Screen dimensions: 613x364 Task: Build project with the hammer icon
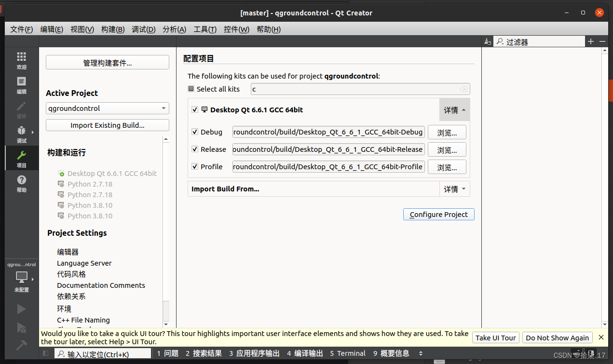[21, 345]
